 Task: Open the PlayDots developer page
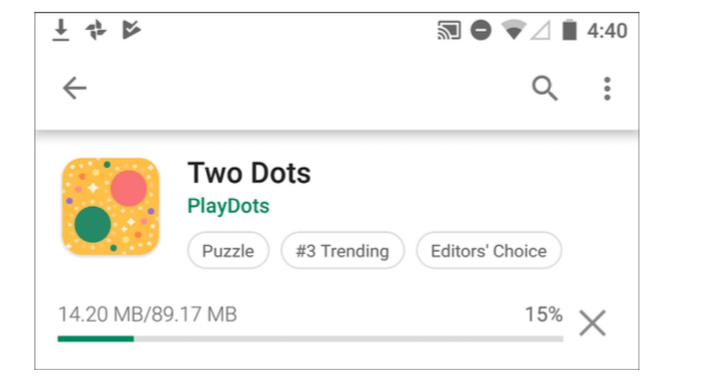[x=228, y=206]
